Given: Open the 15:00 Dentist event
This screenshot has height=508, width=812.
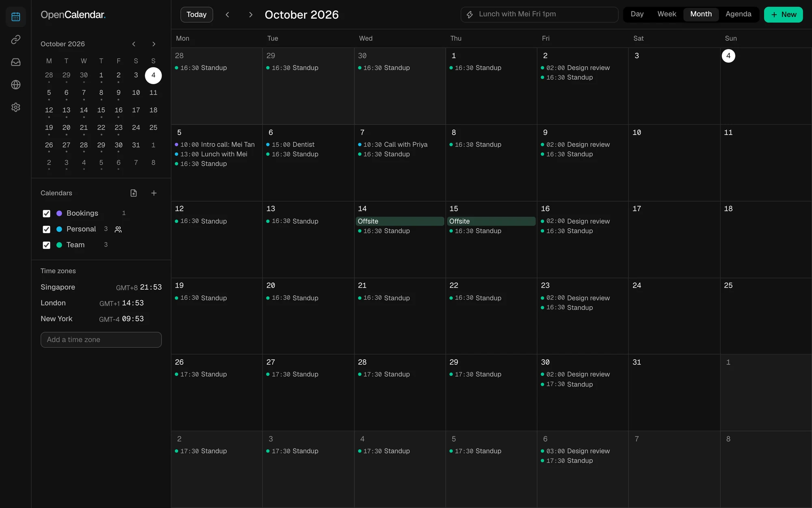Looking at the screenshot, I should point(308,145).
